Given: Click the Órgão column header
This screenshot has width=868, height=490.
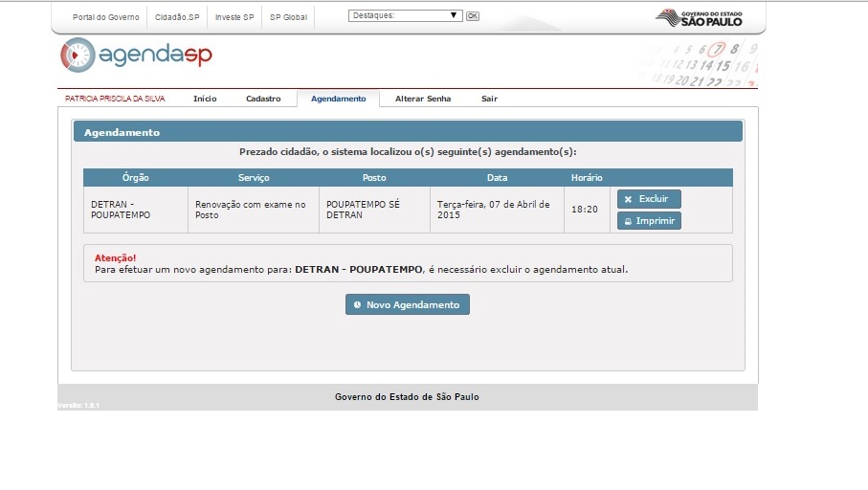Looking at the screenshot, I should [135, 178].
